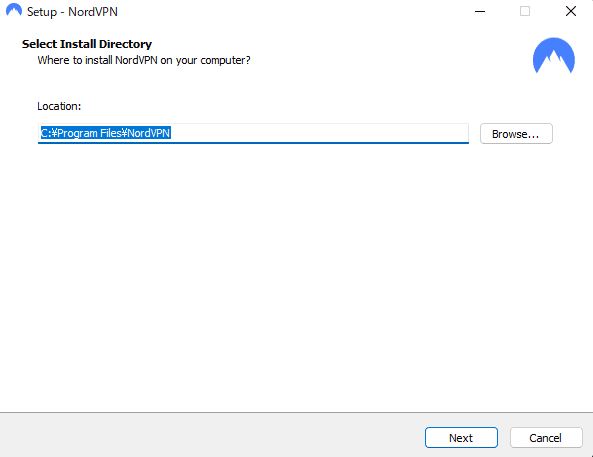
Task: Click the 'Select Install Directory' heading
Action: click(87, 44)
